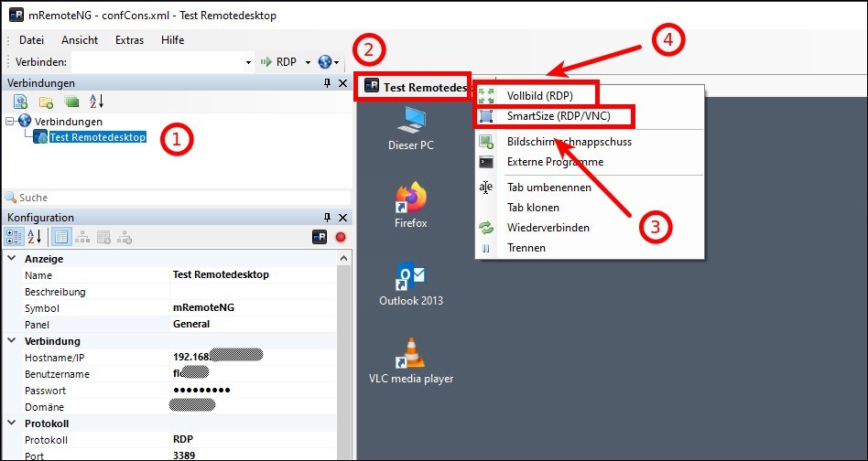This screenshot has height=461, width=868.
Task: Click the new connection icon in Verbindungen toolbar
Action: tap(20, 102)
